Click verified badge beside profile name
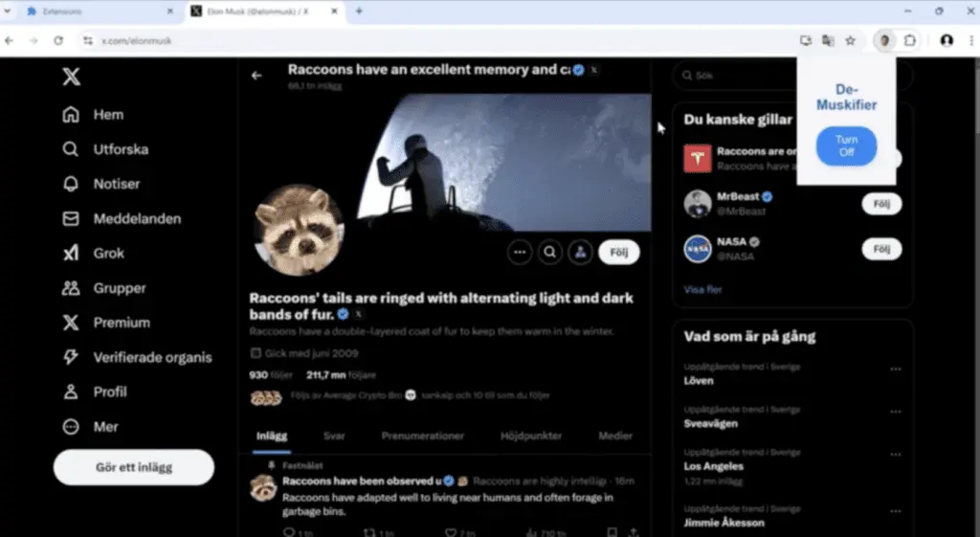The height and width of the screenshot is (537, 980). coord(344,315)
